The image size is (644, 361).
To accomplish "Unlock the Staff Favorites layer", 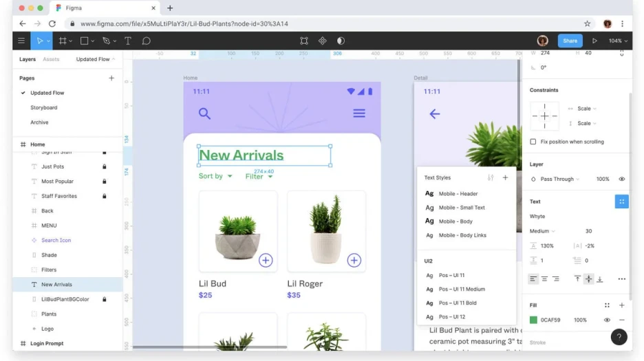I will point(105,196).
